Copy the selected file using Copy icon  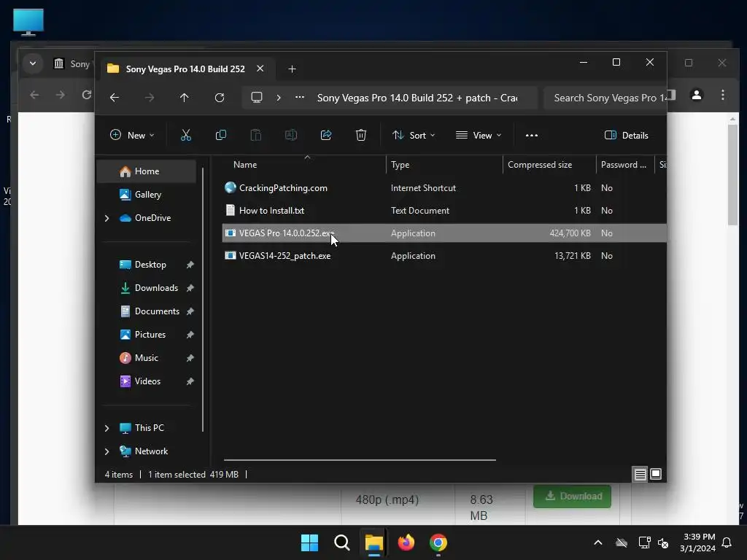point(220,135)
